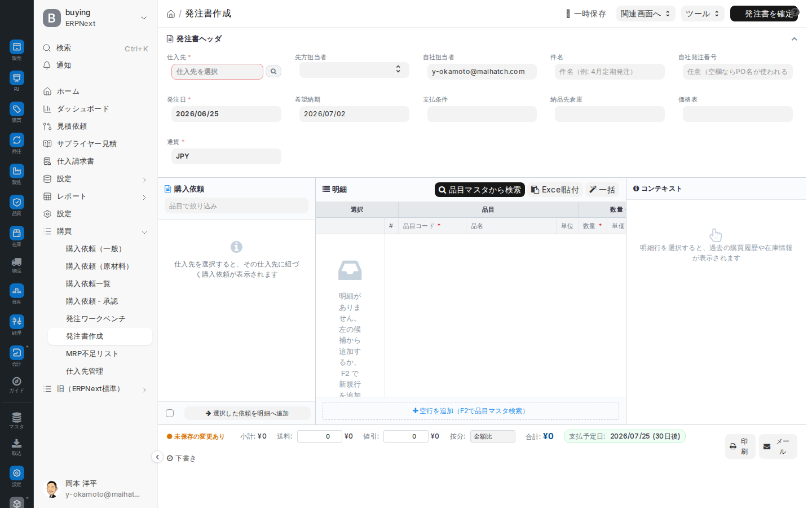The image size is (812, 508).
Task: Click the 品目で絞り込み filter field
Action: click(236, 206)
